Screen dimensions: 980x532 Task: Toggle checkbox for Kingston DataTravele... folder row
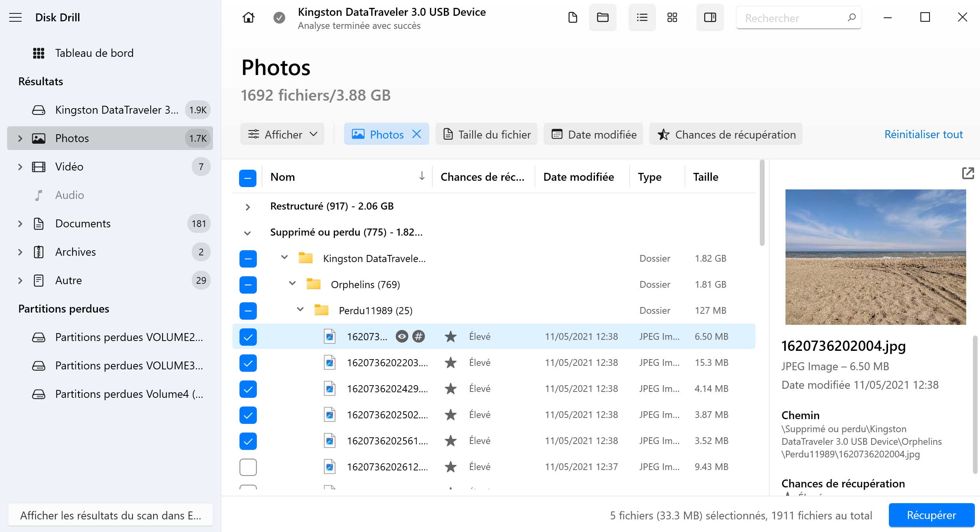pyautogui.click(x=248, y=259)
